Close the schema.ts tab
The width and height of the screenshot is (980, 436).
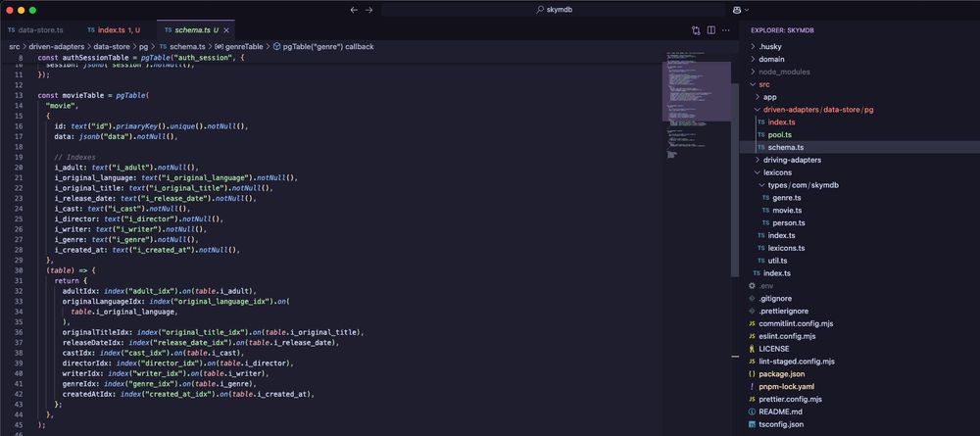(226, 30)
